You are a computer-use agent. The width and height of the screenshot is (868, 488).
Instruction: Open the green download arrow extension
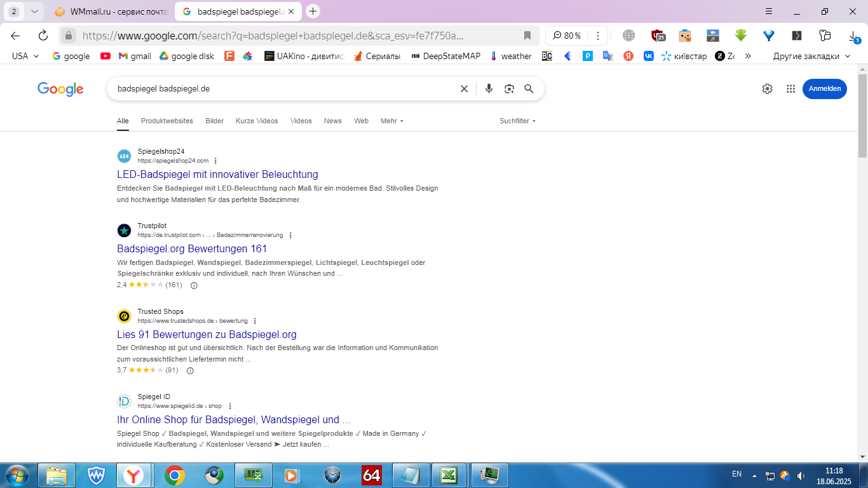740,36
